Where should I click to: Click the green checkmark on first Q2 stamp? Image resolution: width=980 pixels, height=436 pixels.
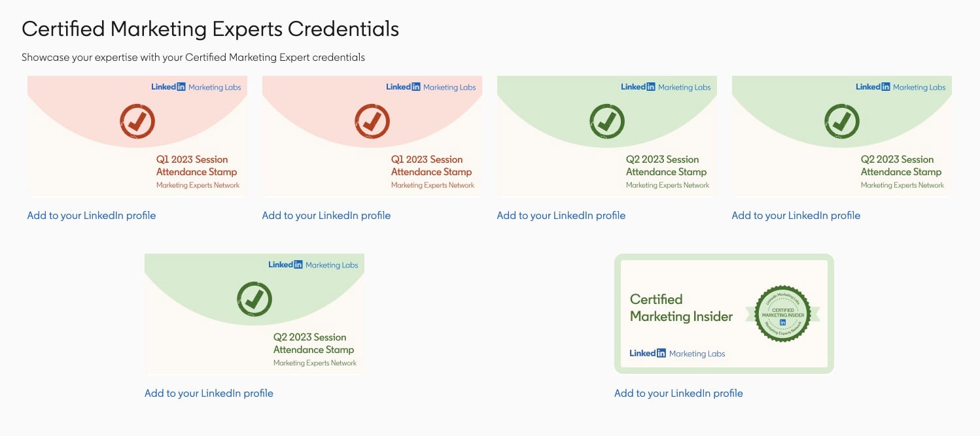click(607, 121)
